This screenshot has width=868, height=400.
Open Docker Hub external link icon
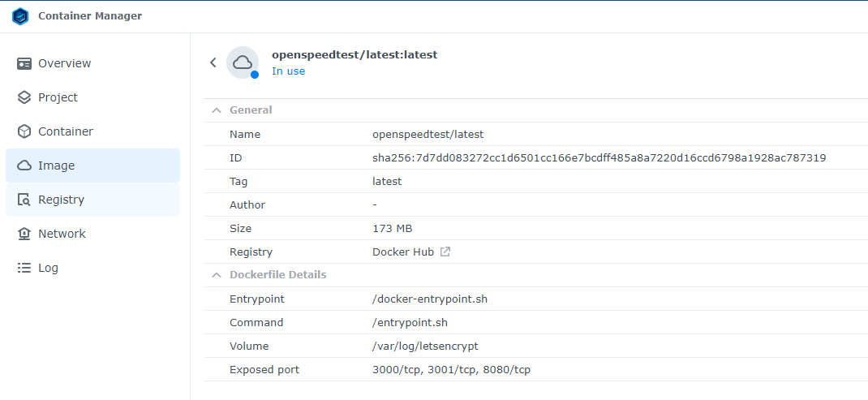click(x=445, y=252)
